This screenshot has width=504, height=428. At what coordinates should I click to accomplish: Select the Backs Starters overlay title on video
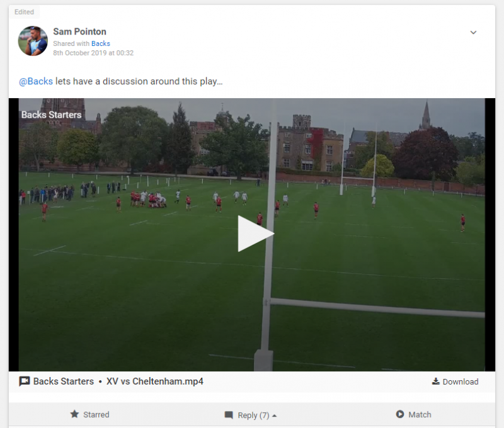52,115
